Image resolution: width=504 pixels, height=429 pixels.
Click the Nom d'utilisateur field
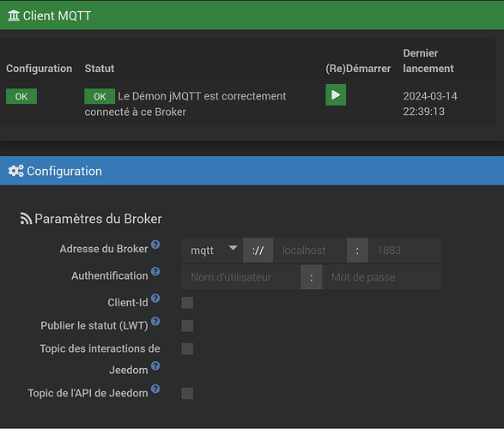tap(241, 277)
